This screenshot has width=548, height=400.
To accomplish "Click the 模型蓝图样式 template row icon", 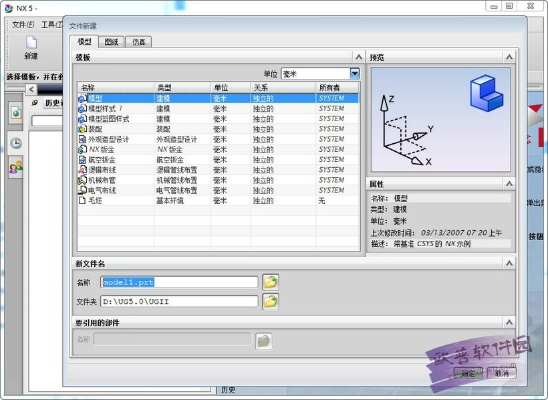I will [x=82, y=119].
